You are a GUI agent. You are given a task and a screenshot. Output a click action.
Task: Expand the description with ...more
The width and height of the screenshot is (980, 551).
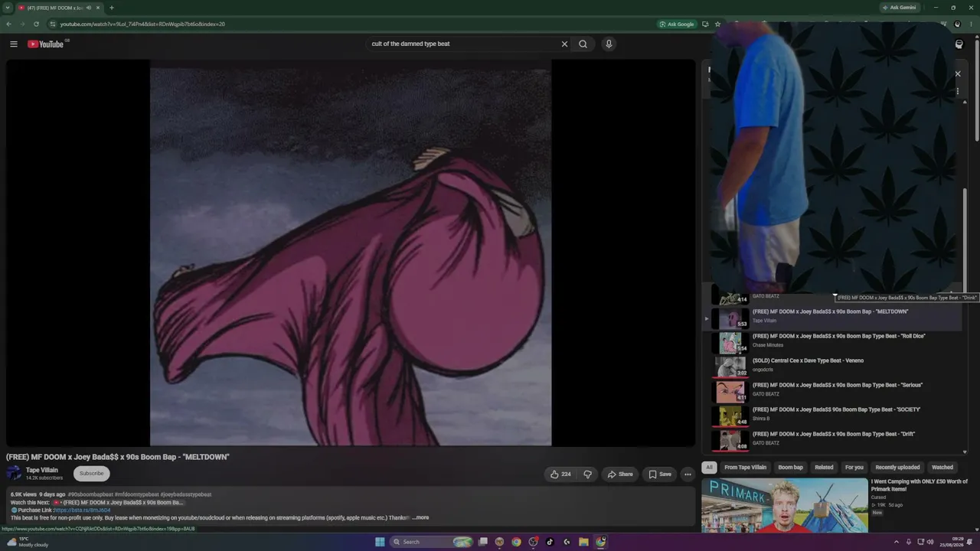[x=420, y=518]
